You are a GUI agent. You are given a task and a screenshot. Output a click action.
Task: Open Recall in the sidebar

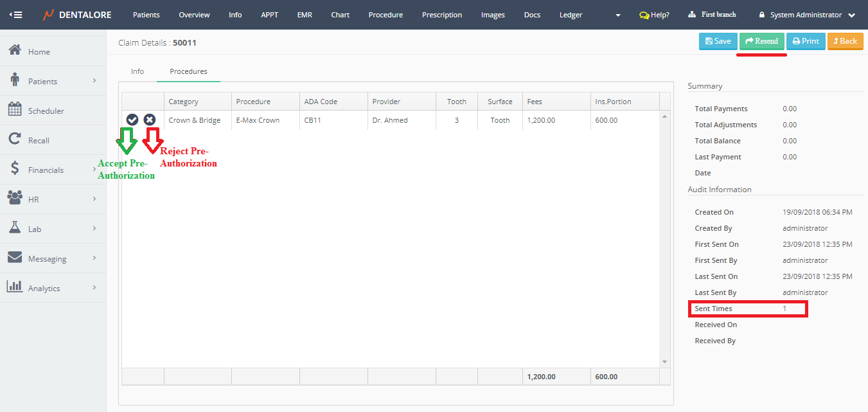(x=39, y=140)
